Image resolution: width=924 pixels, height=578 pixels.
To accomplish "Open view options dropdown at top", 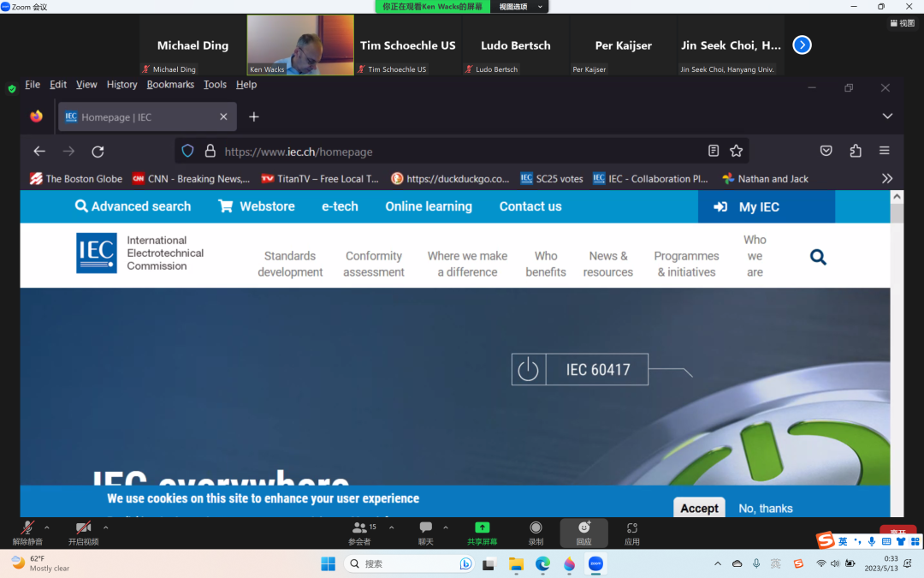I will pyautogui.click(x=519, y=7).
